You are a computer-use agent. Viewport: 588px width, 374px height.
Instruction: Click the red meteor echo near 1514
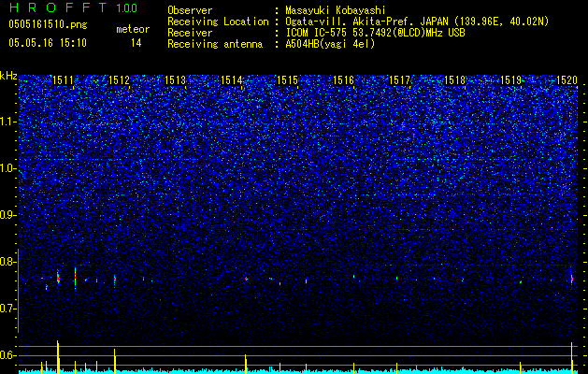pos(246,279)
